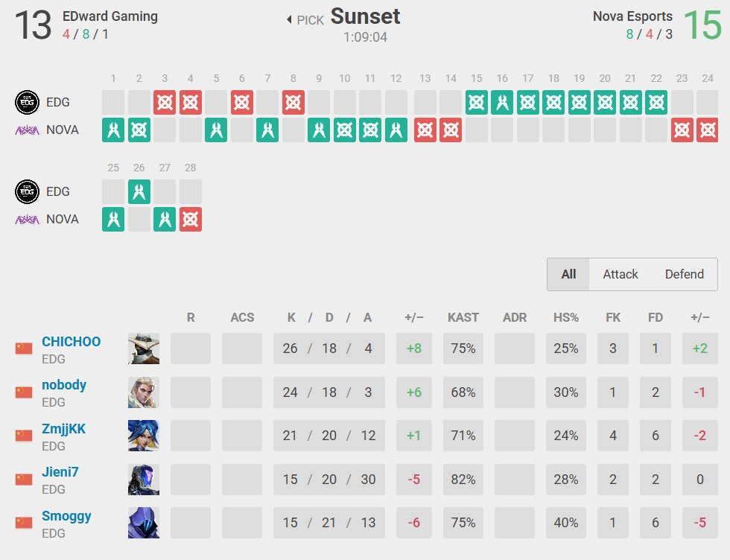
Task: Switch to the Defend stats tab
Action: coord(684,274)
